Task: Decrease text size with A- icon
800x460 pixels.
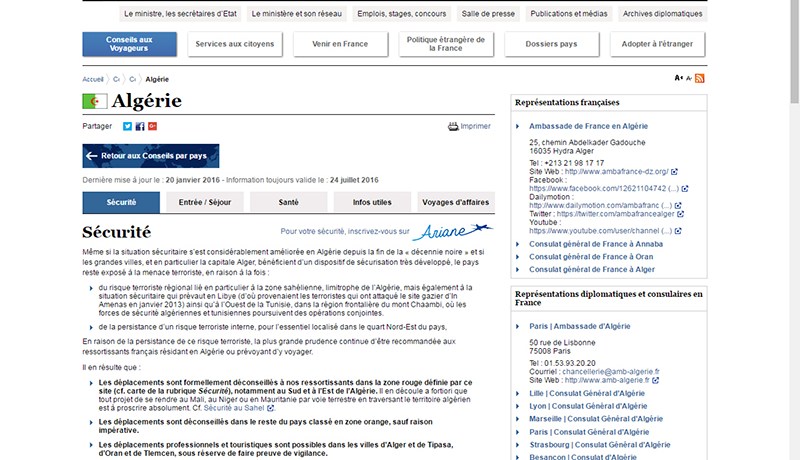Action: coord(689,79)
